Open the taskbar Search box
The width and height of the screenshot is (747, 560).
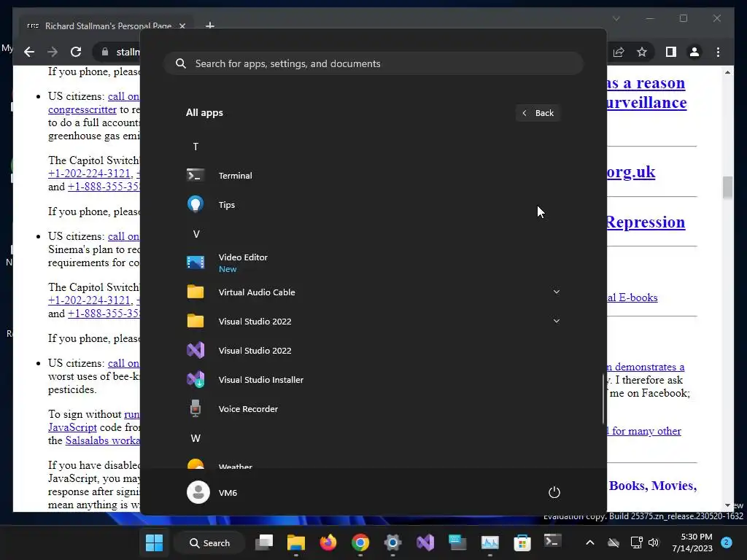coord(209,542)
